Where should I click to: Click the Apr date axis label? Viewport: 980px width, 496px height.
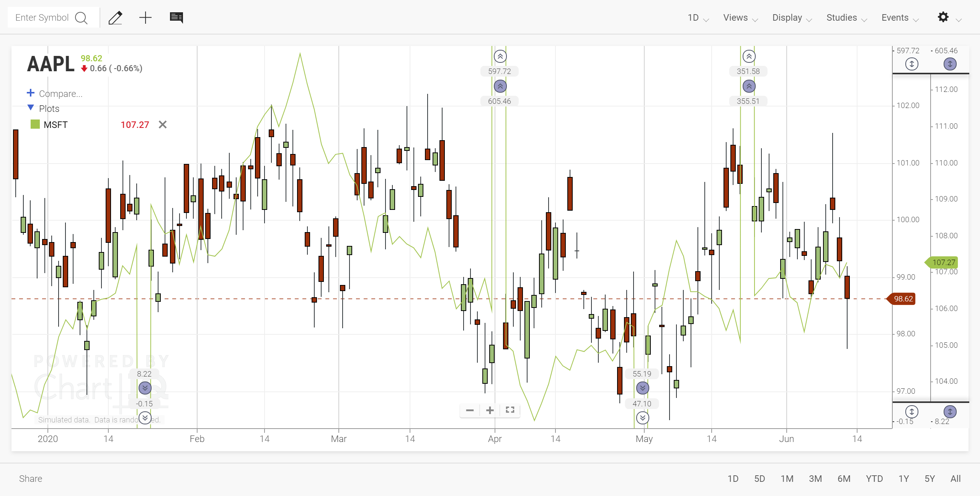(x=495, y=439)
